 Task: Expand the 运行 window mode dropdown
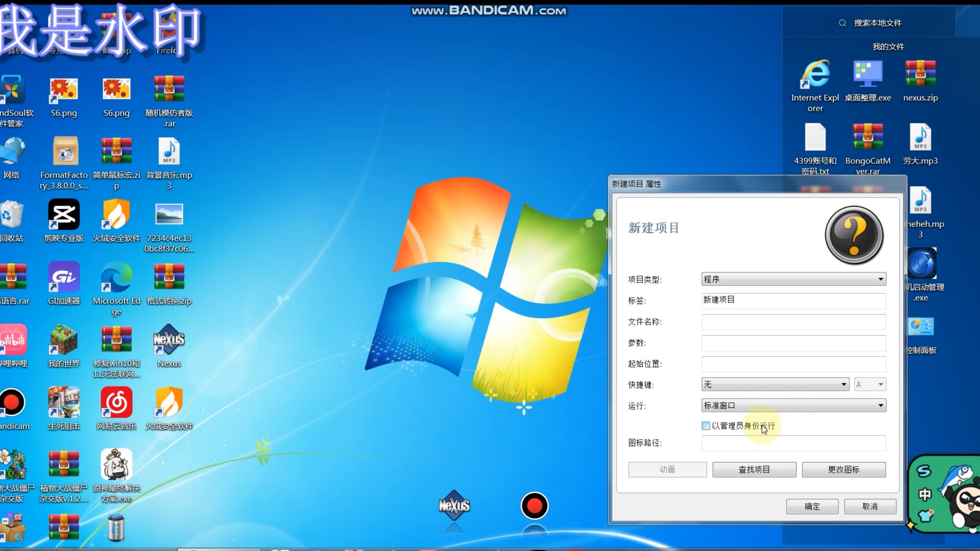point(794,405)
